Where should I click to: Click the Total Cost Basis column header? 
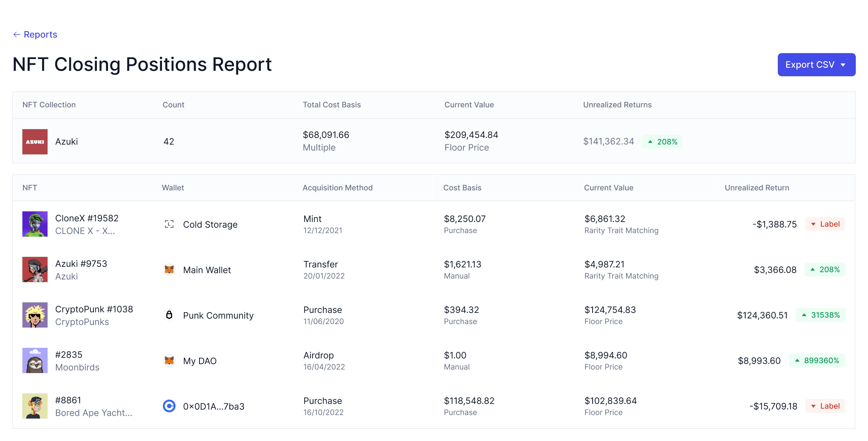332,105
